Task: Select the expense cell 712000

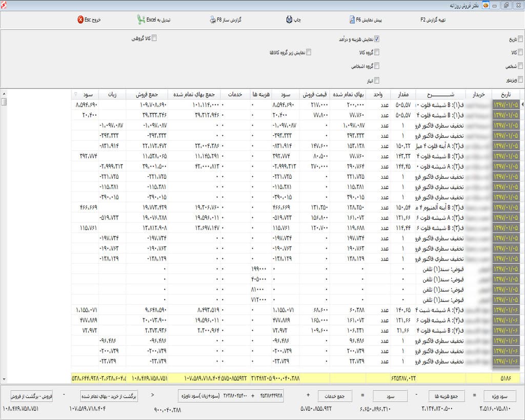Action: (261, 300)
